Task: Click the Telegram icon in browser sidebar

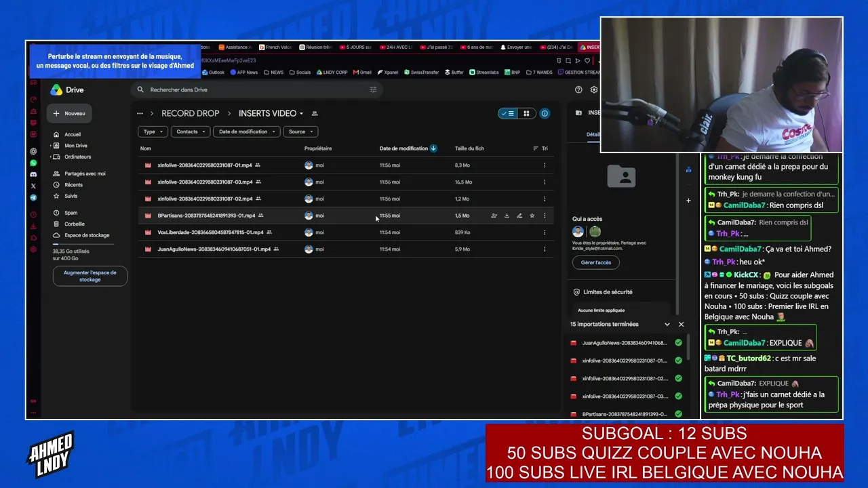Action: pos(33,197)
